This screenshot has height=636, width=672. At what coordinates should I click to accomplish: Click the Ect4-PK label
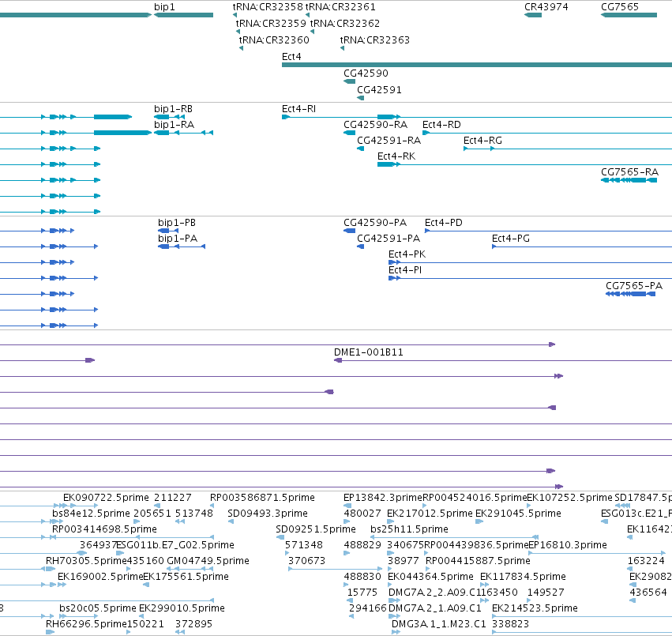[407, 254]
